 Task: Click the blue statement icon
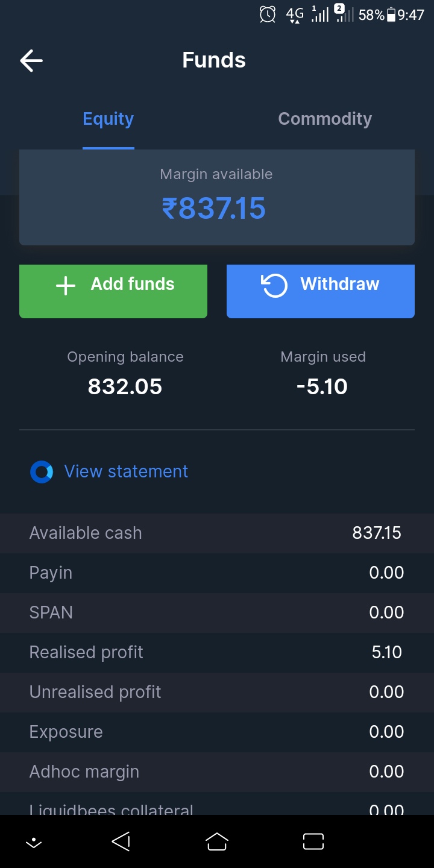[42, 472]
